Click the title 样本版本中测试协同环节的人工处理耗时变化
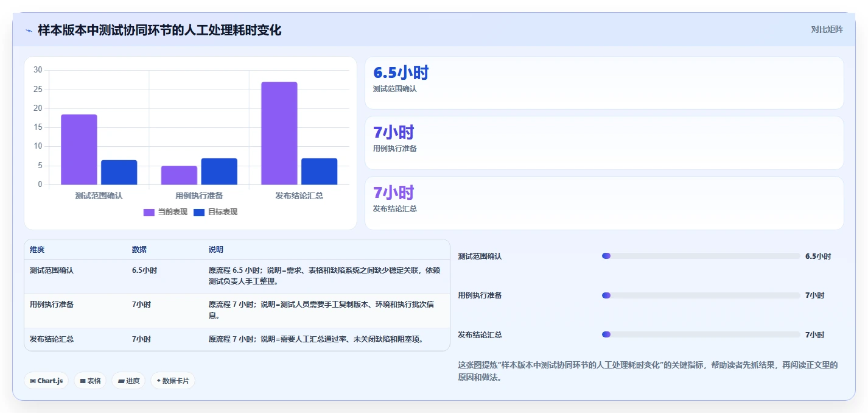The image size is (868, 413). coord(159,30)
